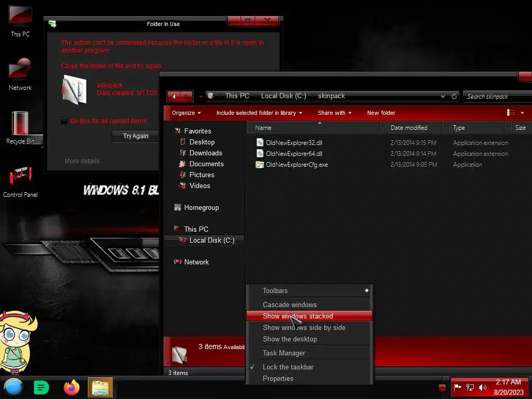Screen dimensions: 532x399
Task: Click Local Disk (C:) in address breadcrumb
Action: point(283,96)
